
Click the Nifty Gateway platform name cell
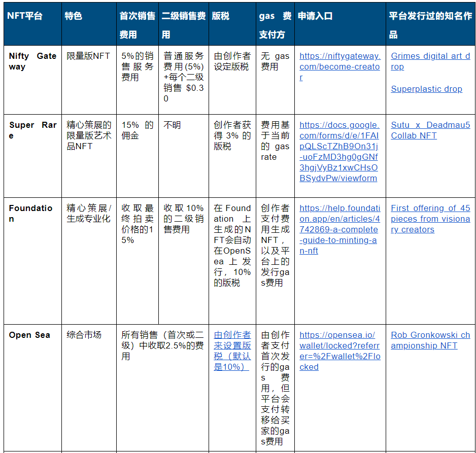[33, 80]
